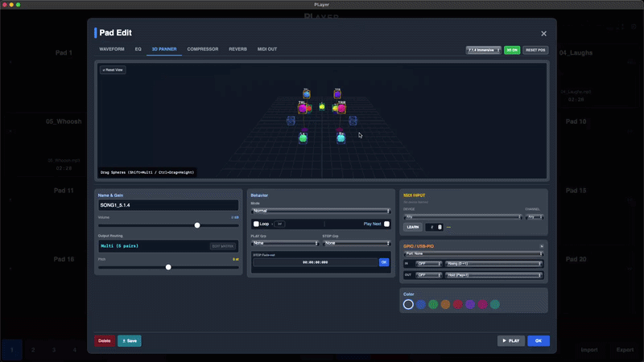Click the TRR speaker sphere in 3D view
Viewport: 644px width, 362px height.
[x=341, y=108]
